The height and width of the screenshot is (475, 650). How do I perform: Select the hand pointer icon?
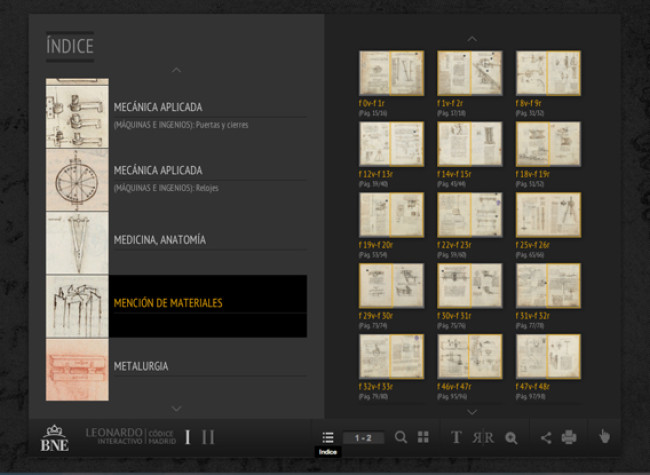pyautogui.click(x=604, y=436)
